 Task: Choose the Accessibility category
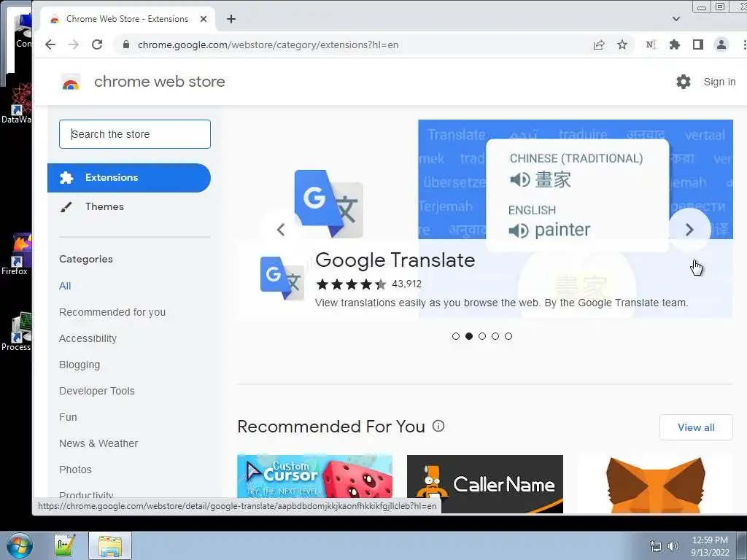[x=88, y=338]
